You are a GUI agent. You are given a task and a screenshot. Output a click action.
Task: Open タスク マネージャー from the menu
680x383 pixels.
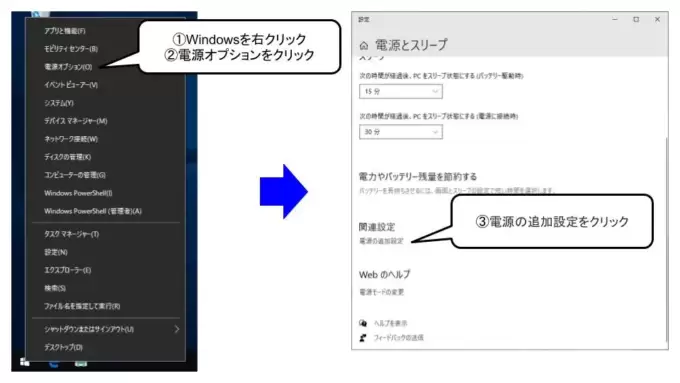72,234
